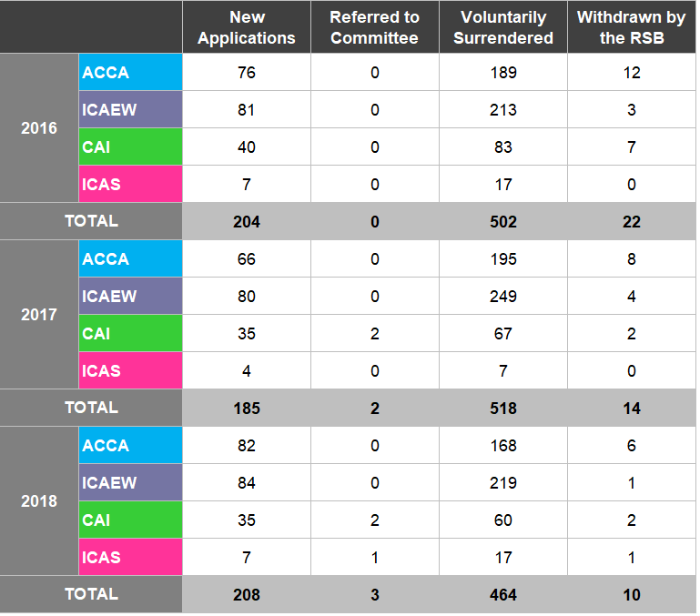The image size is (700, 616).
Task: Click the Referred to Committee column header
Action: pos(374,27)
